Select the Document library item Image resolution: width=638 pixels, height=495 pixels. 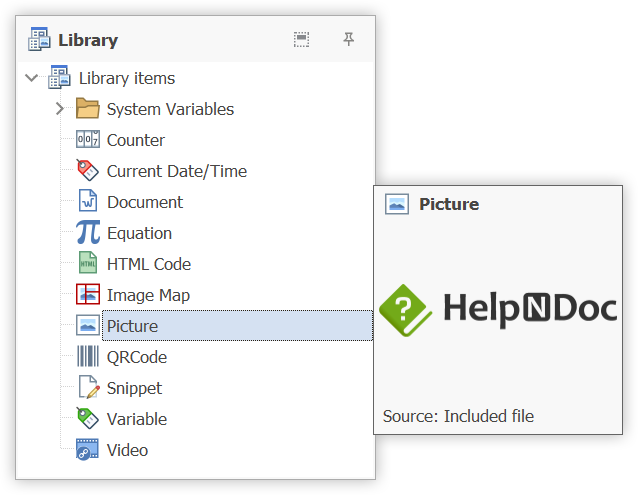coord(145,202)
